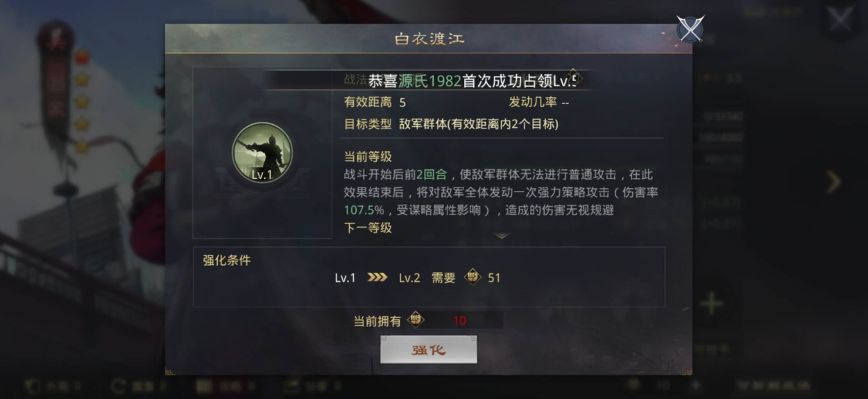The width and height of the screenshot is (868, 399).
Task: Go to next hero with right chevron arrow
Action: [833, 182]
